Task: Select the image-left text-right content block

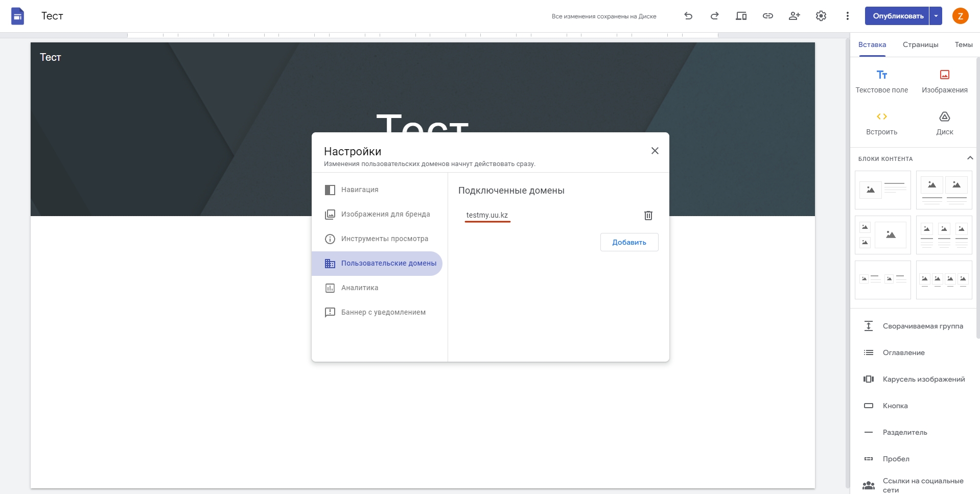Action: point(883,190)
